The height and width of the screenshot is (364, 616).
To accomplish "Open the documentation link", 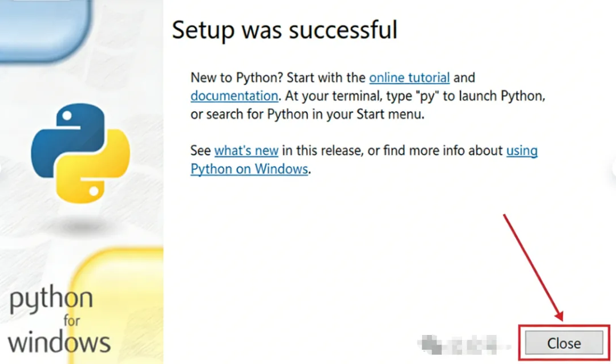I will click(234, 95).
